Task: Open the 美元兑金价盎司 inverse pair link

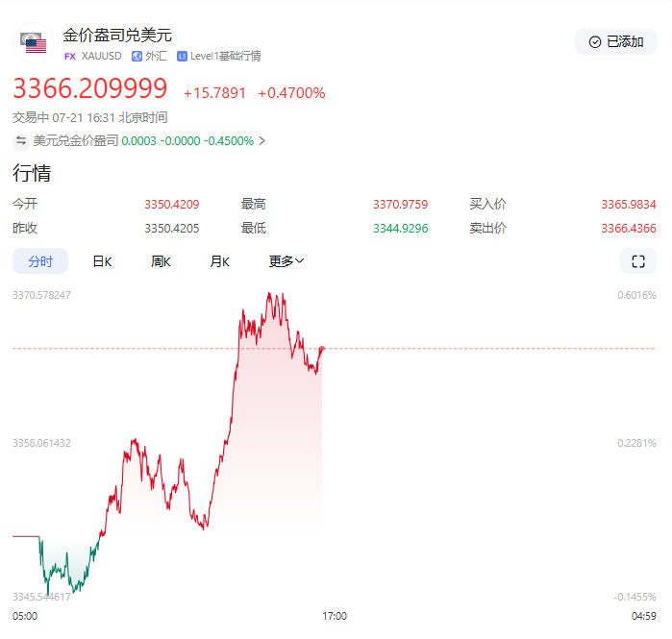Action: [x=76, y=141]
